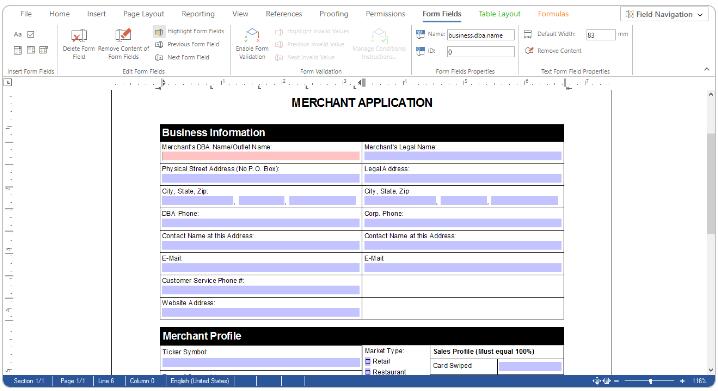Click Remove Content in Text Form Field Properties
Screen dimensions: 718x391
point(553,51)
